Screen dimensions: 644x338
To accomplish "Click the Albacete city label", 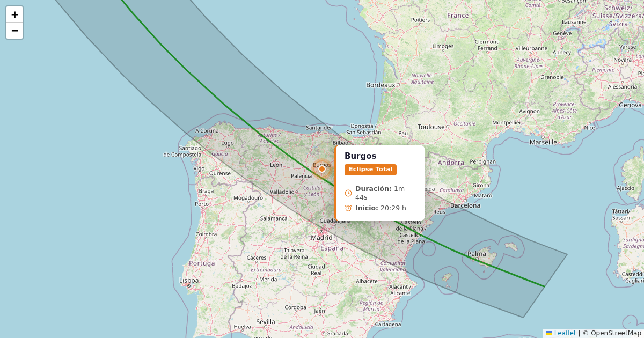I will [367, 281].
